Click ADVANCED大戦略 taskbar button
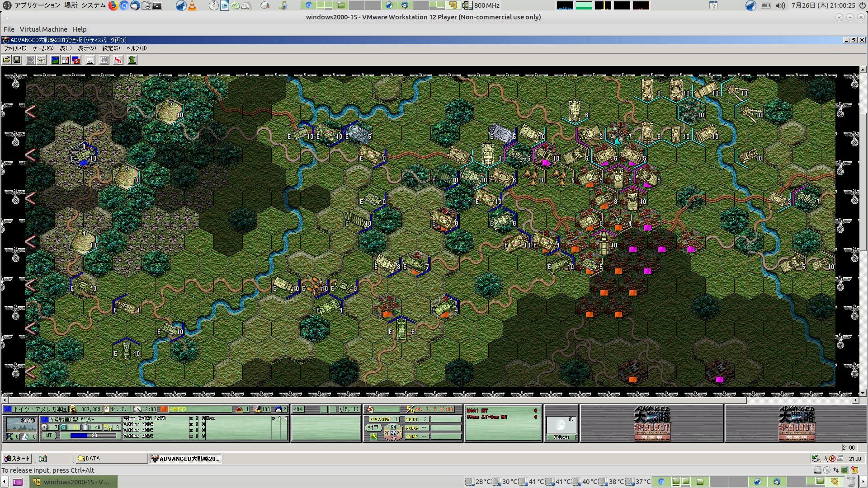This screenshot has height=488, width=868. click(x=186, y=459)
